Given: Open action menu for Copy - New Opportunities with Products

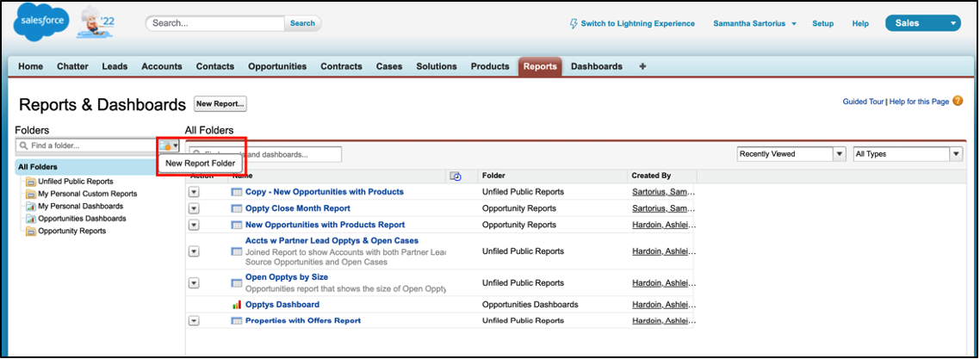Looking at the screenshot, I should point(194,192).
